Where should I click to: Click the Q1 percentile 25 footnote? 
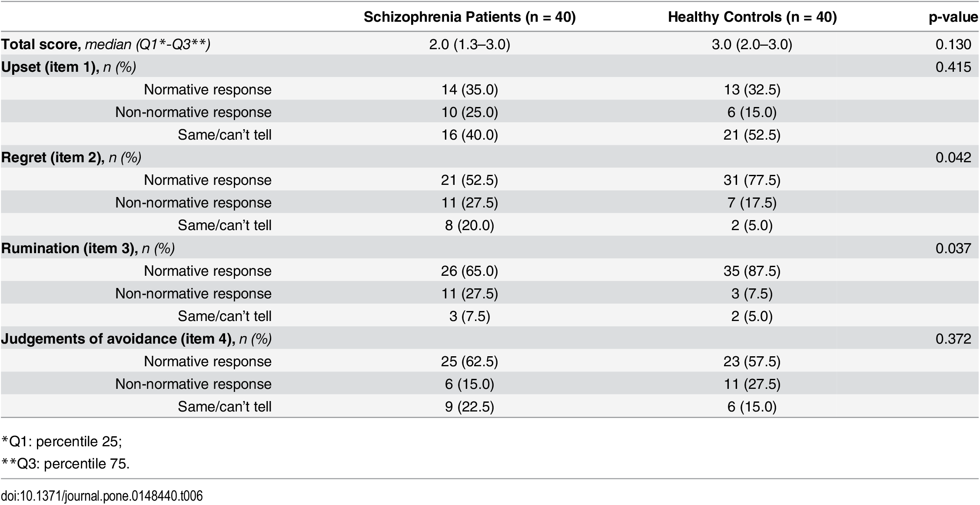[x=62, y=441]
